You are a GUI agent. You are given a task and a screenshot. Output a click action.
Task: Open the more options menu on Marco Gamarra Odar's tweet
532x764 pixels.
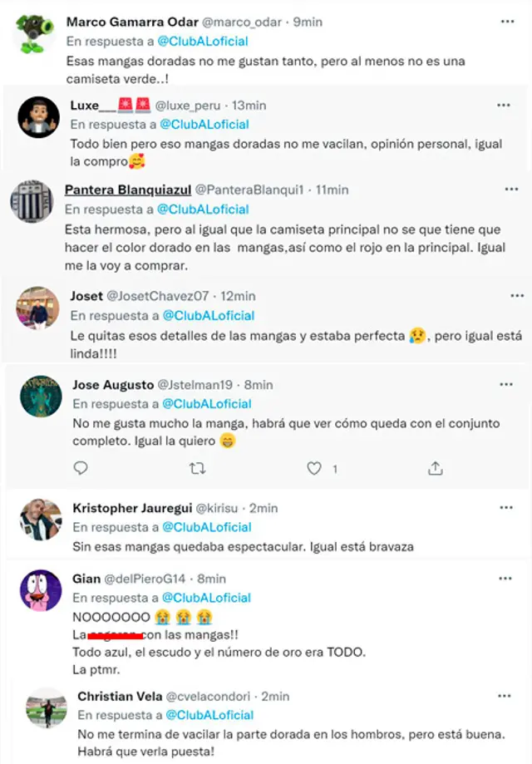pos(507,22)
